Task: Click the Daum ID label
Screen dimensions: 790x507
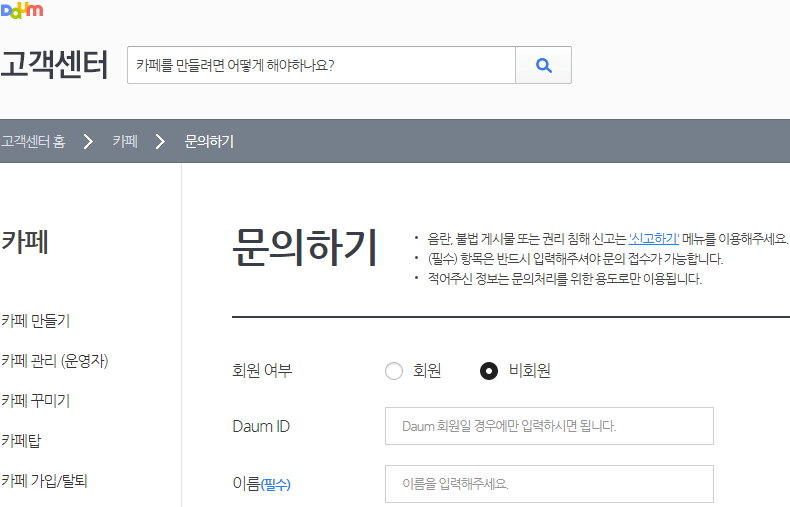Action: coord(261,426)
